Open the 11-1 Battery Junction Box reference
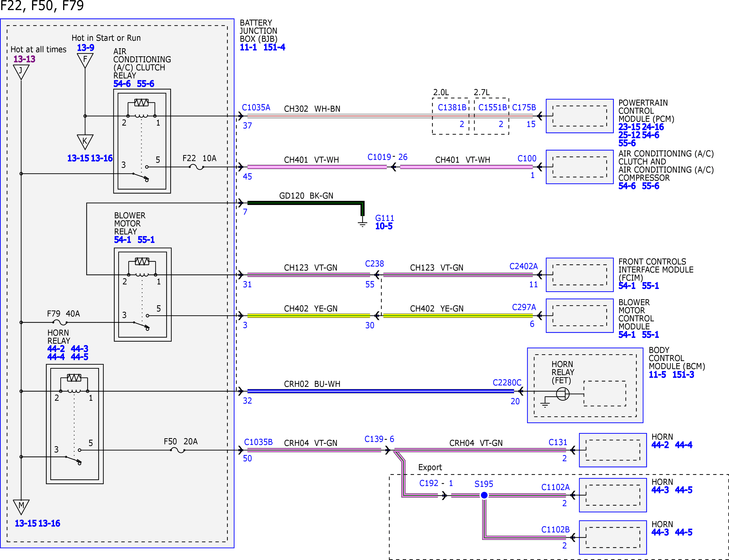The width and height of the screenshot is (729, 560). (248, 47)
